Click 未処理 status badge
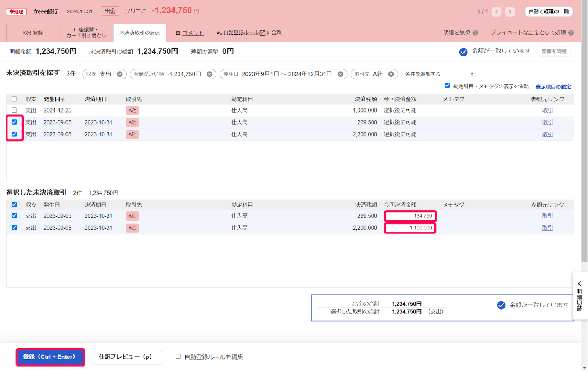 (x=16, y=12)
